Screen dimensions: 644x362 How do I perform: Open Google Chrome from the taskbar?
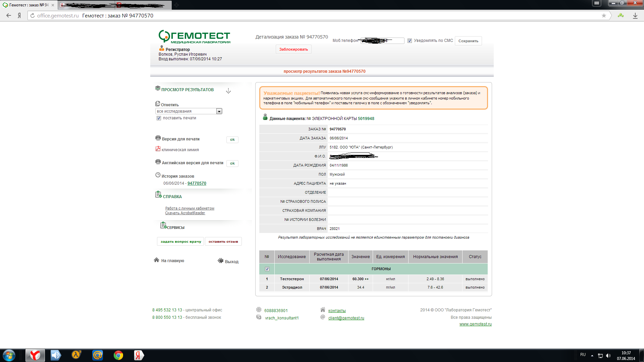[x=118, y=355]
